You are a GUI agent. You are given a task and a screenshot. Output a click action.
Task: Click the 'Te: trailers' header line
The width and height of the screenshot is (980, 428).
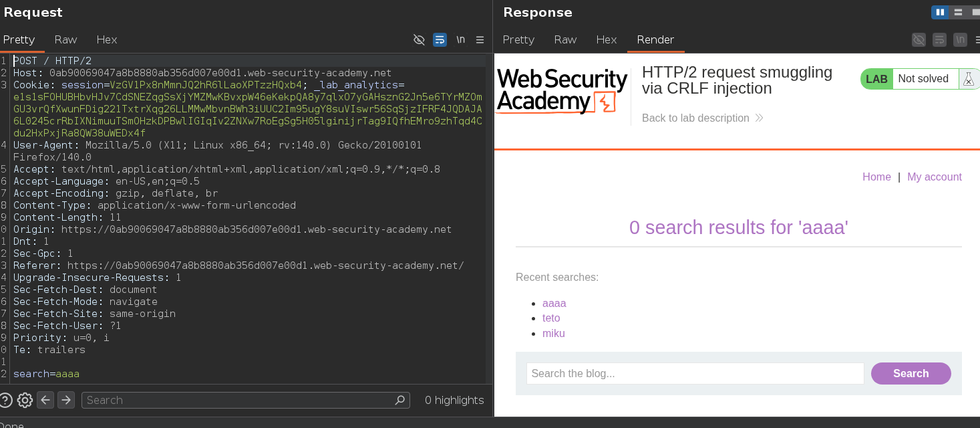pos(49,350)
